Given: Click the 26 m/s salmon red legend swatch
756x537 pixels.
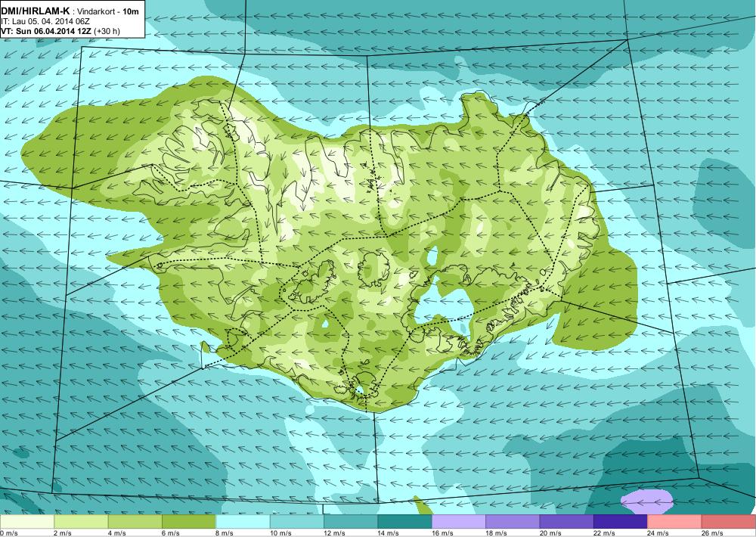Looking at the screenshot, I should (729, 522).
